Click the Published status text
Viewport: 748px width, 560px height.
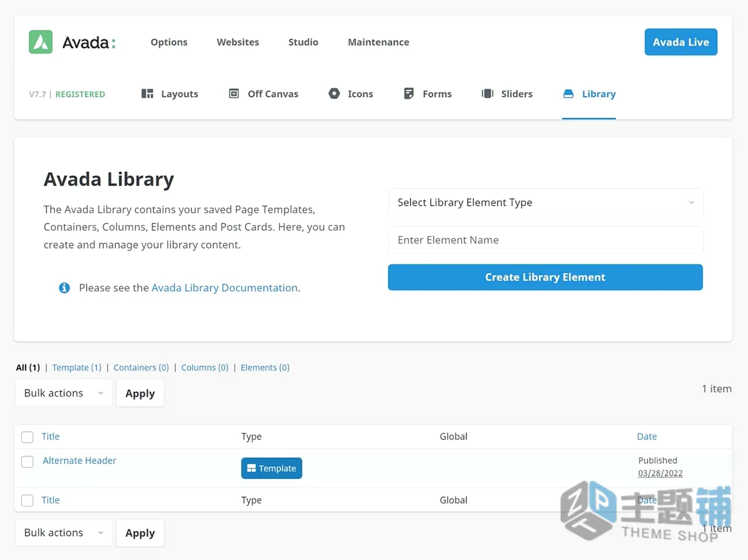658,460
